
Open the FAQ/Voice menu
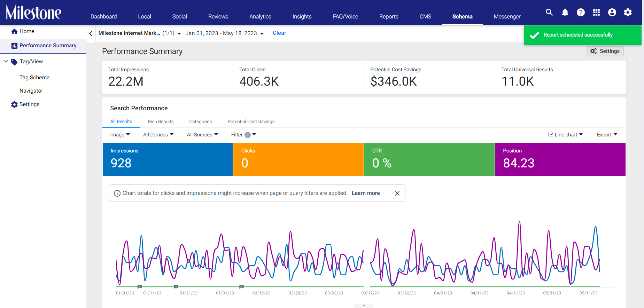pyautogui.click(x=346, y=16)
